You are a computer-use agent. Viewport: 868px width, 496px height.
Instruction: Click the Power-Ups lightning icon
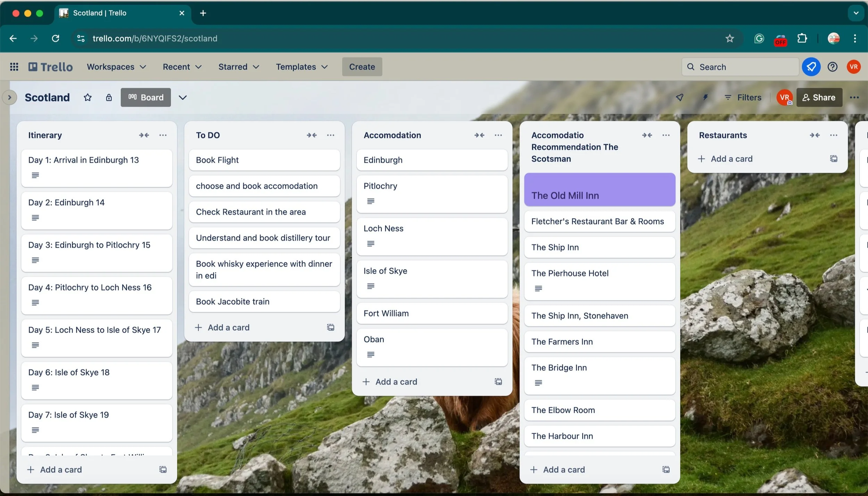[705, 97]
